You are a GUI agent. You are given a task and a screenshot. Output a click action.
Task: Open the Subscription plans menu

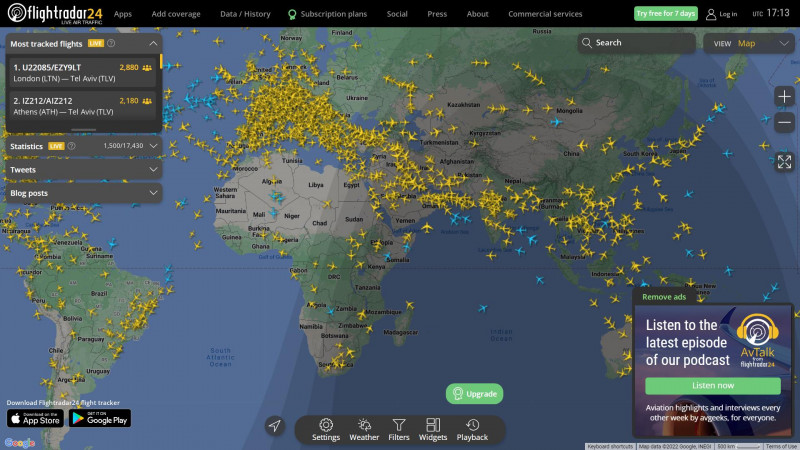[328, 14]
